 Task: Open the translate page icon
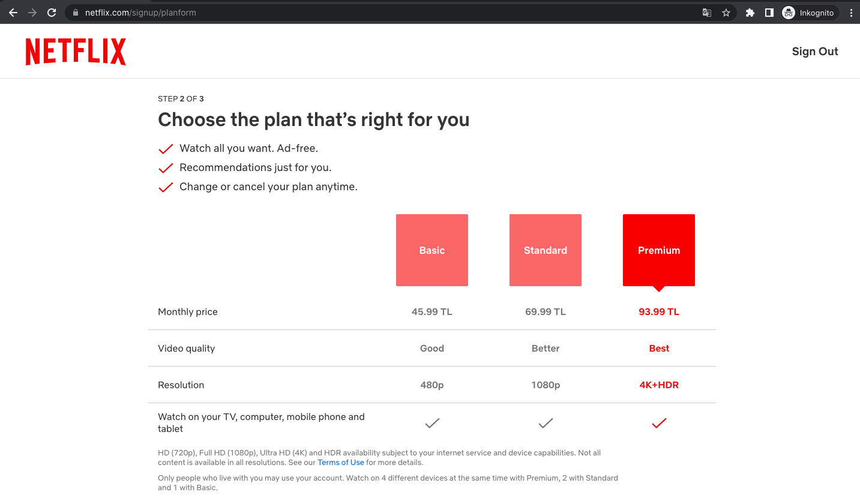click(707, 13)
